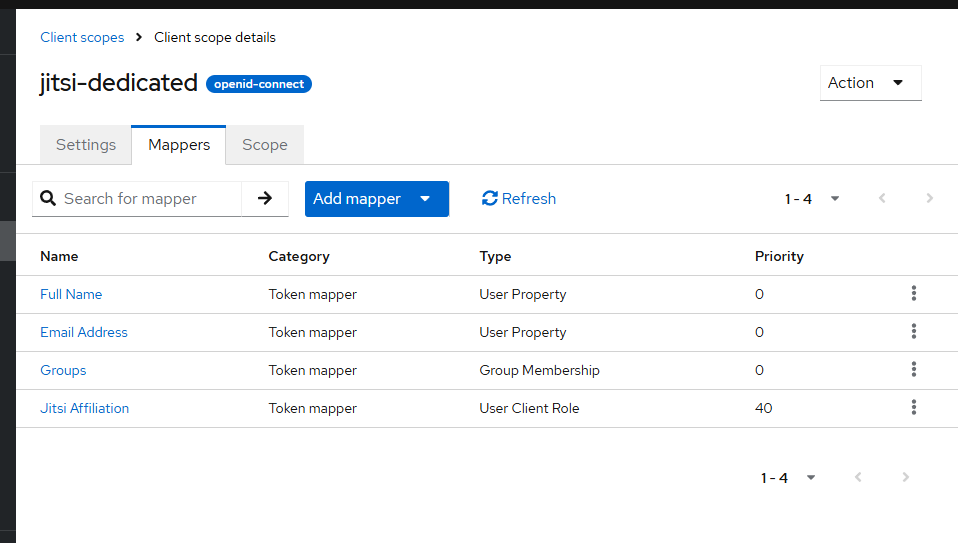
Task: Go to next page in top pagination
Action: [x=929, y=198]
